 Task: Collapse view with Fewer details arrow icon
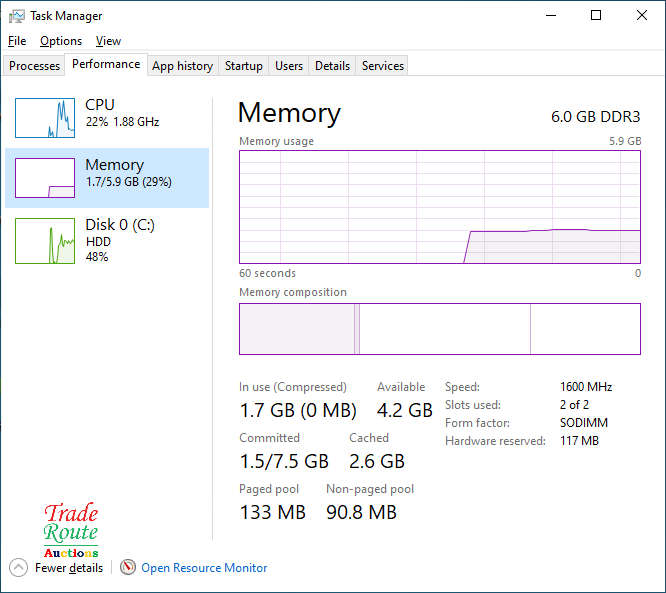point(18,568)
